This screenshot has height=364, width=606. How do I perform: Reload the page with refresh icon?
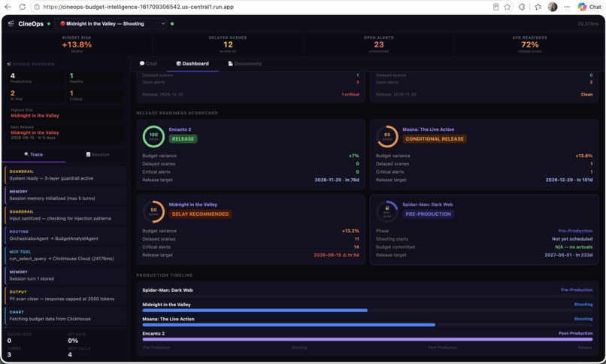[23, 7]
